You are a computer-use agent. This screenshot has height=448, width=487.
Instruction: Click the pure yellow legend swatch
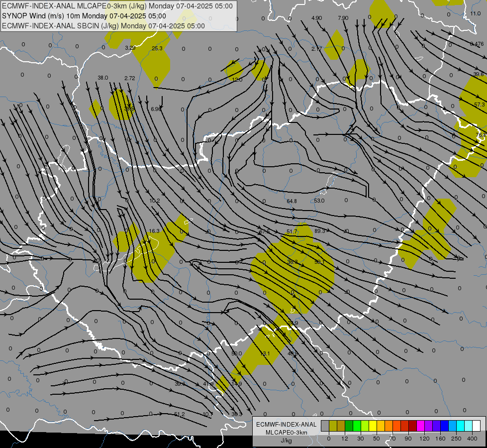[373, 426]
